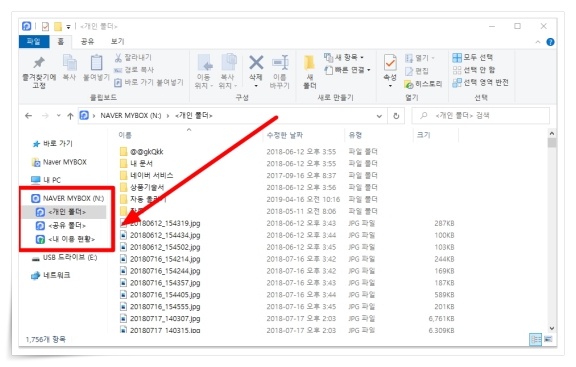
Task: Select file 20180716_154405.jpg
Action: [x=160, y=295]
